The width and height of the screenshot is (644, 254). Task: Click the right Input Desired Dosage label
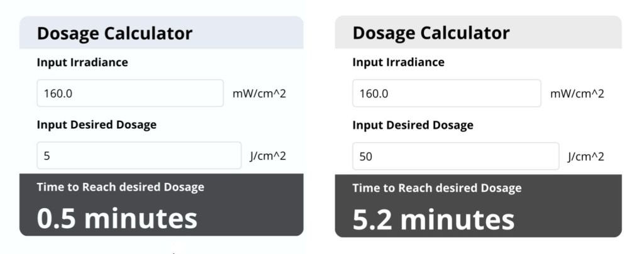click(413, 125)
